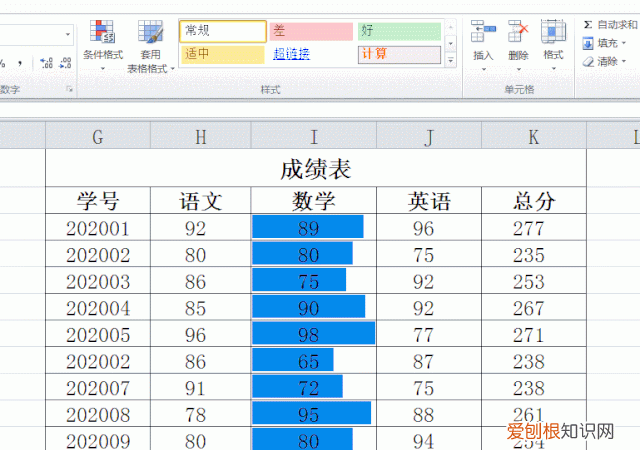
Task: Expand the 填充 dropdown arrow
Action: [624, 43]
